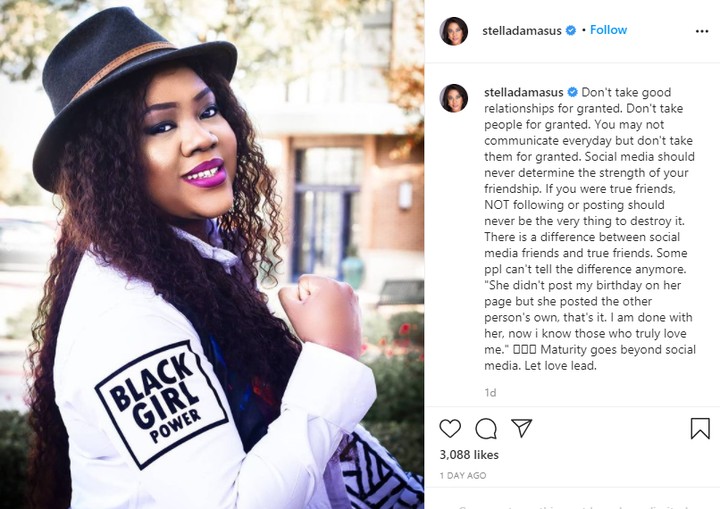Share post using paper plane icon
The width and height of the screenshot is (720, 509).
click(522, 428)
